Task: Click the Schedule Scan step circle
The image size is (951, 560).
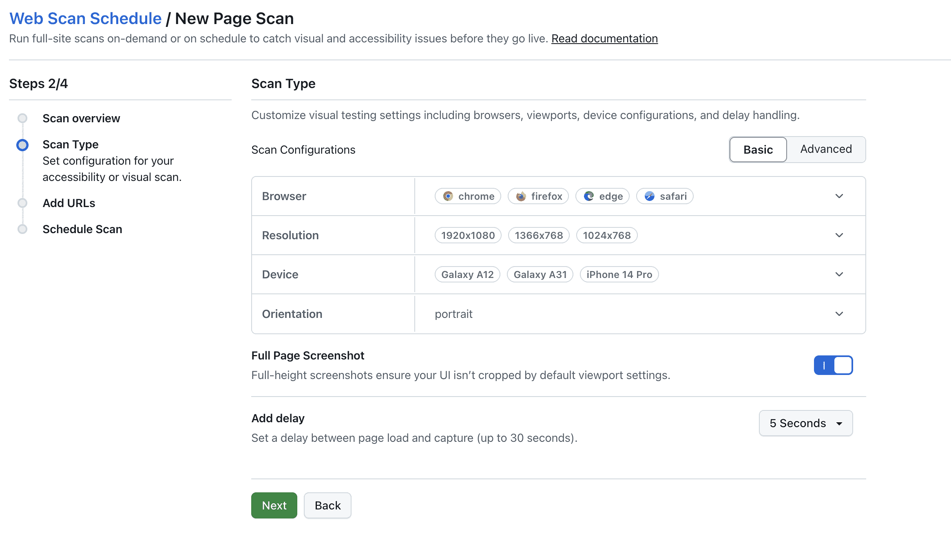Action: click(x=22, y=229)
